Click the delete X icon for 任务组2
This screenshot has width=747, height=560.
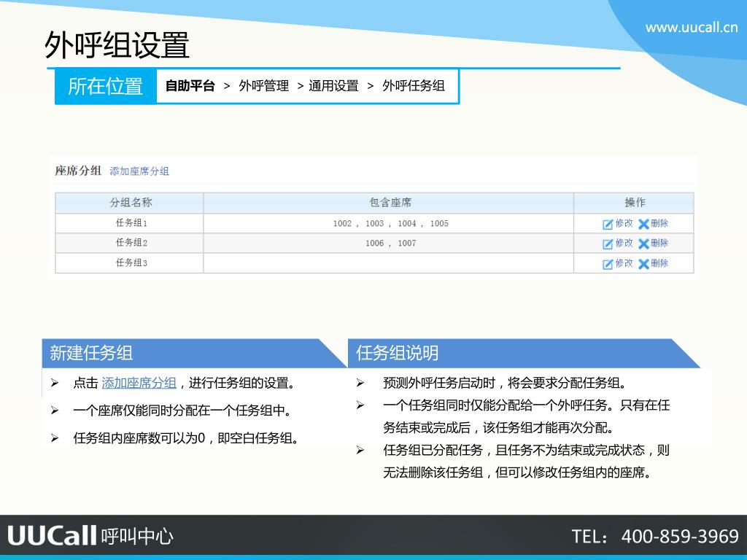pos(643,244)
